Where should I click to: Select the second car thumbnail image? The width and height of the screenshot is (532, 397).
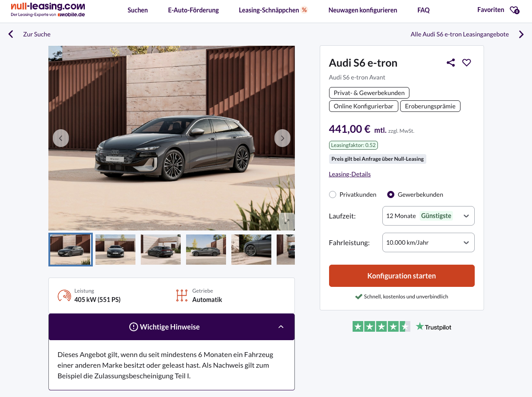pyautogui.click(x=115, y=250)
